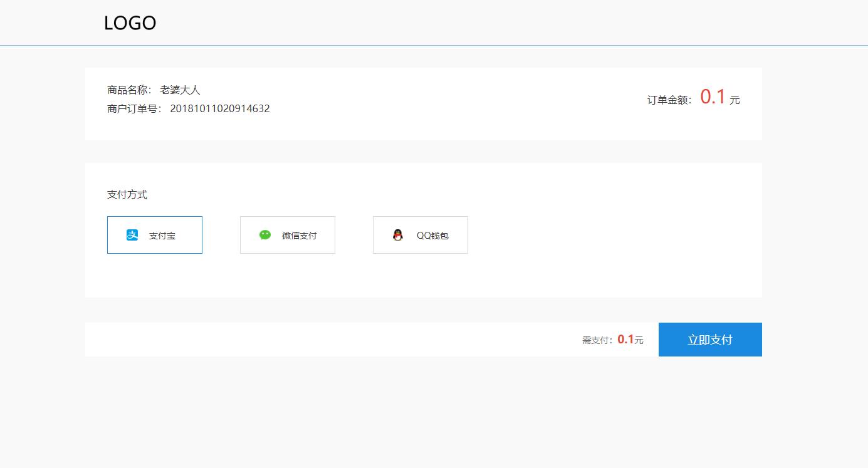Pick the QQ钱包 text label
This screenshot has width=868, height=468.
coord(432,236)
